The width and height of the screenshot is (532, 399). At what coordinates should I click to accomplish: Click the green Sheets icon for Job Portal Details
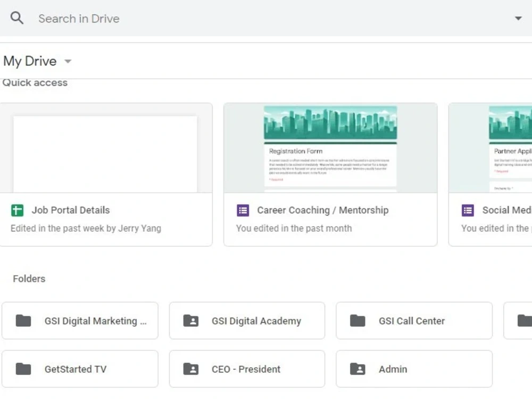[18, 210]
